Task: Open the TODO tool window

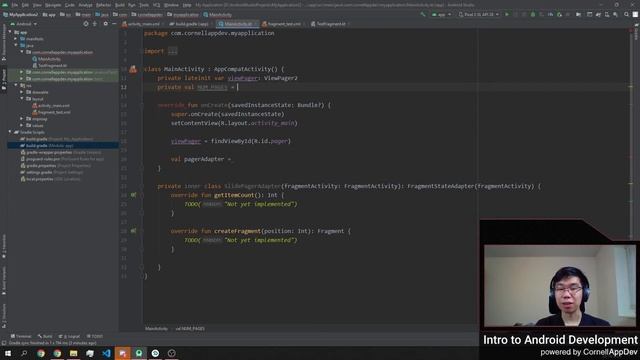Action: pos(95,336)
